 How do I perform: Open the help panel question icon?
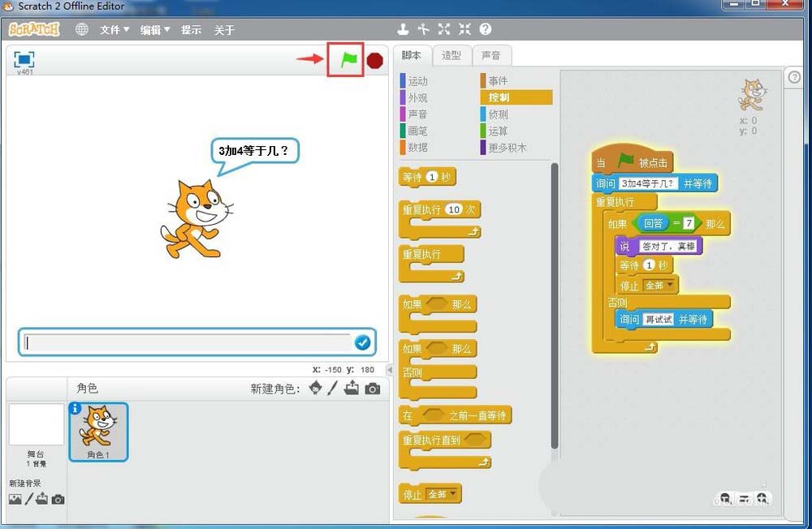[x=794, y=78]
